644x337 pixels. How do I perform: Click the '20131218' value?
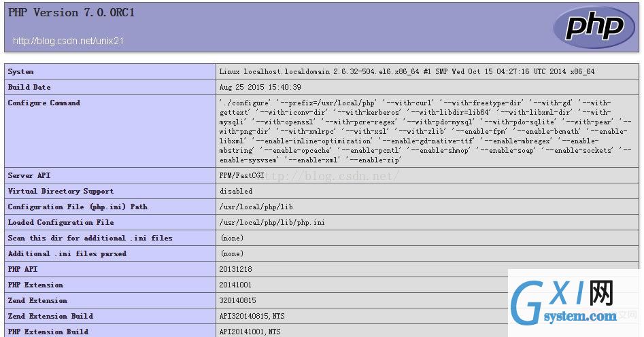(x=236, y=269)
